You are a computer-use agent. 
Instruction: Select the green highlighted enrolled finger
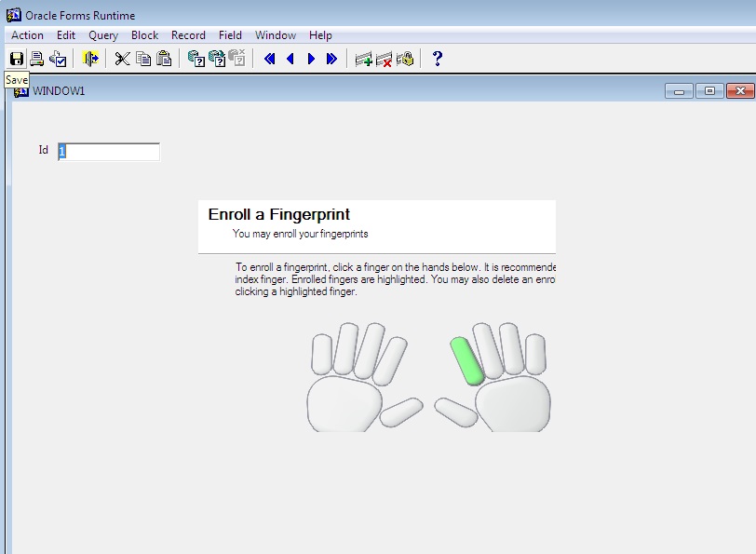(x=466, y=361)
